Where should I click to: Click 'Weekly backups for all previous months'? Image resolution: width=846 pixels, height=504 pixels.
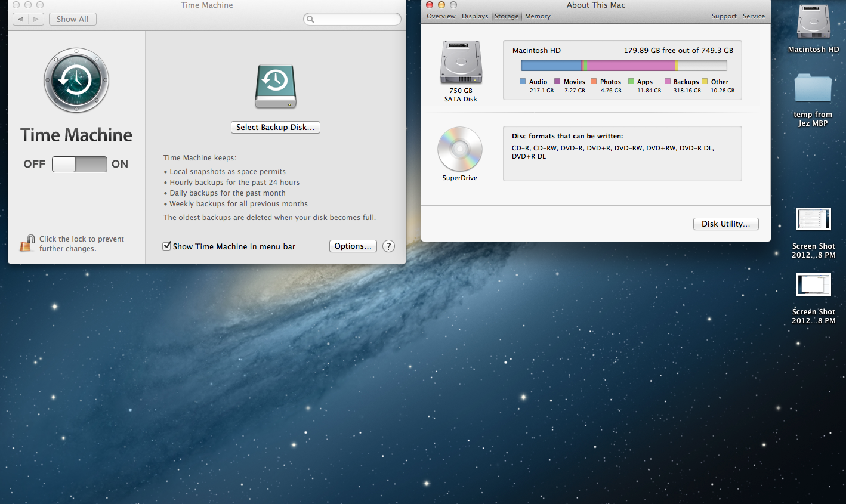pyautogui.click(x=239, y=204)
